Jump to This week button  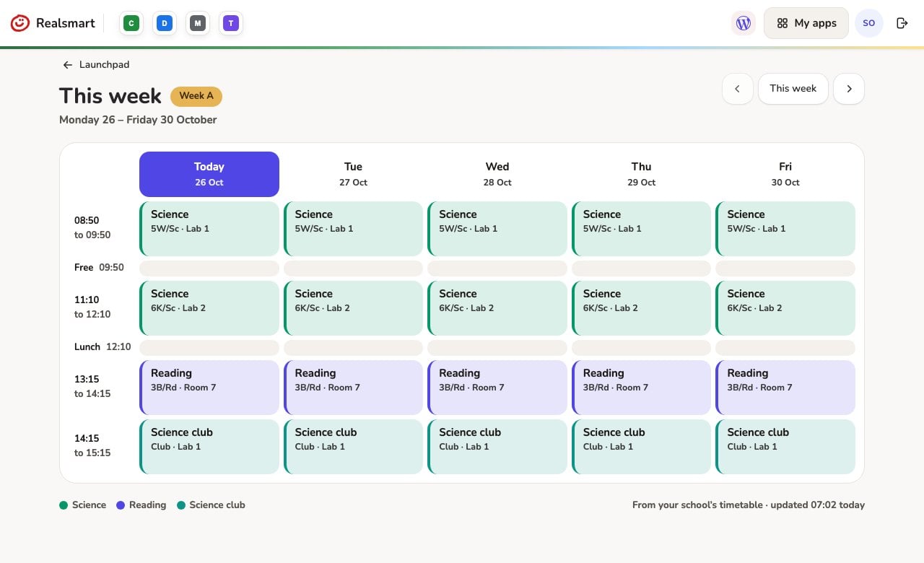coord(793,89)
